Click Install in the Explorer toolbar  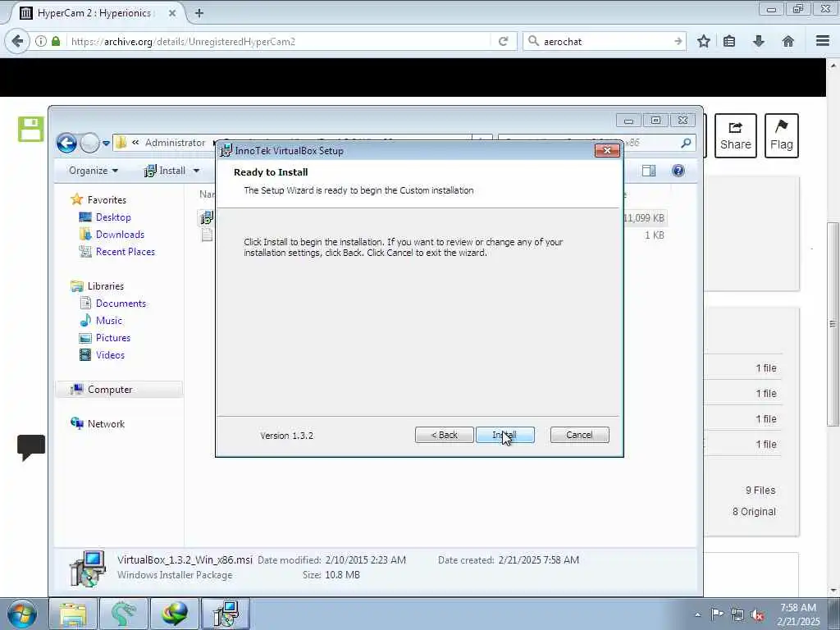point(165,171)
